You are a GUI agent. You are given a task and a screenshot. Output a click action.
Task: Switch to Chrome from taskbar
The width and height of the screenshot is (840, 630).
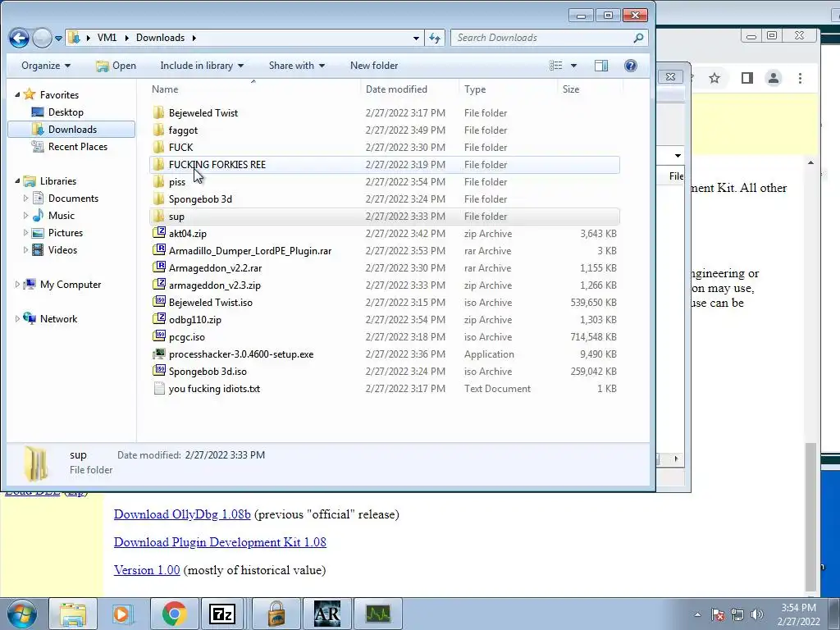[174, 614]
